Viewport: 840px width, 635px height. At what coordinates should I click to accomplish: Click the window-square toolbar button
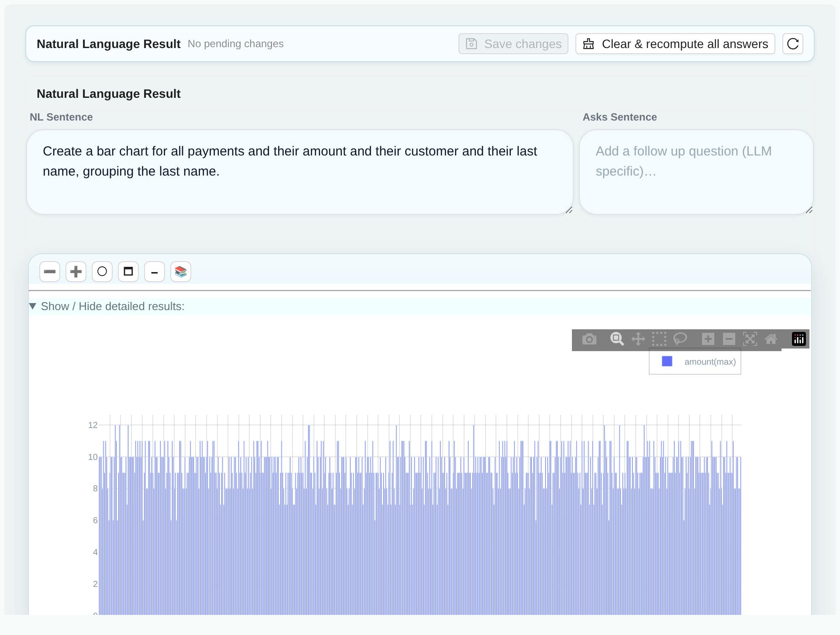(128, 272)
